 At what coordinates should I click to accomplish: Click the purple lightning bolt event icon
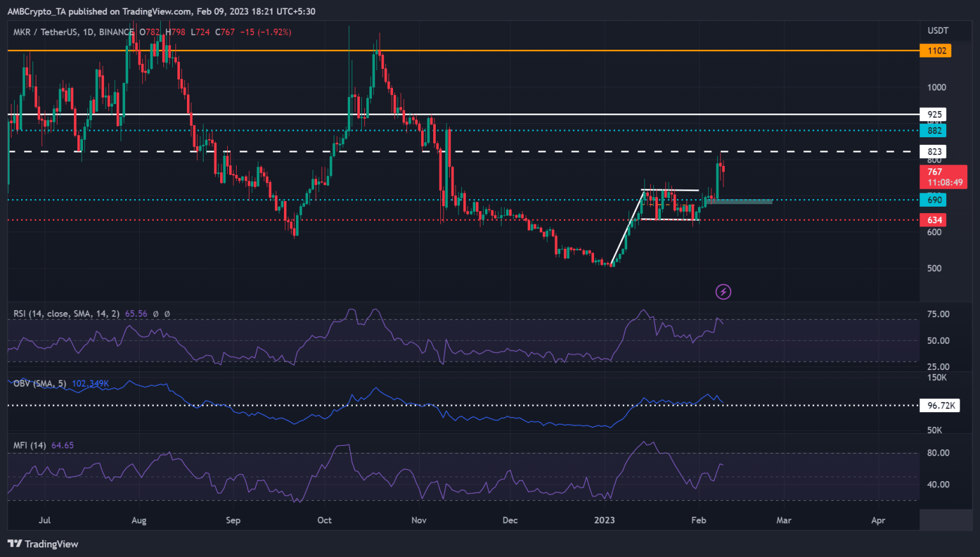723,292
